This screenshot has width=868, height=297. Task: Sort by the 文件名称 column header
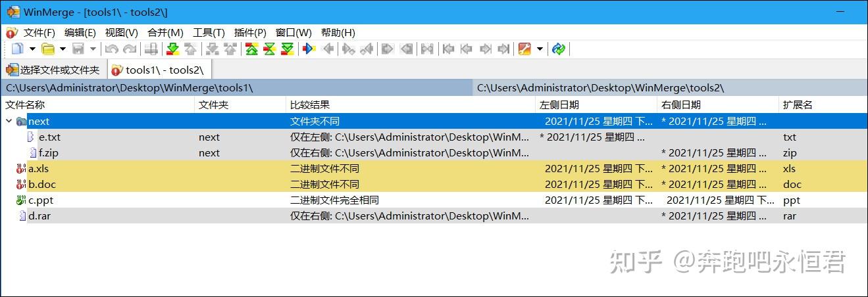click(99, 104)
